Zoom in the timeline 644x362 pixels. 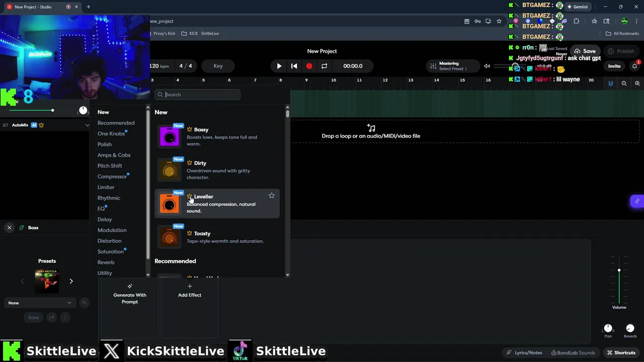(637, 83)
